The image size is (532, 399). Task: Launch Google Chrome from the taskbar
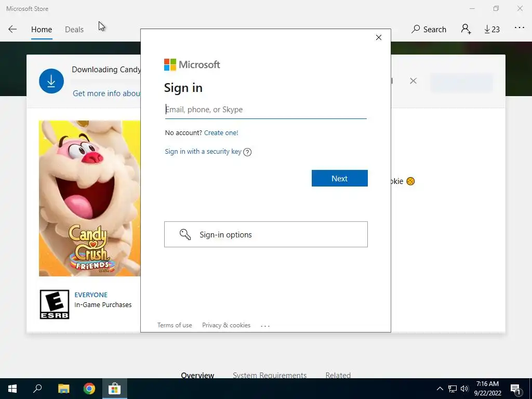pos(89,389)
